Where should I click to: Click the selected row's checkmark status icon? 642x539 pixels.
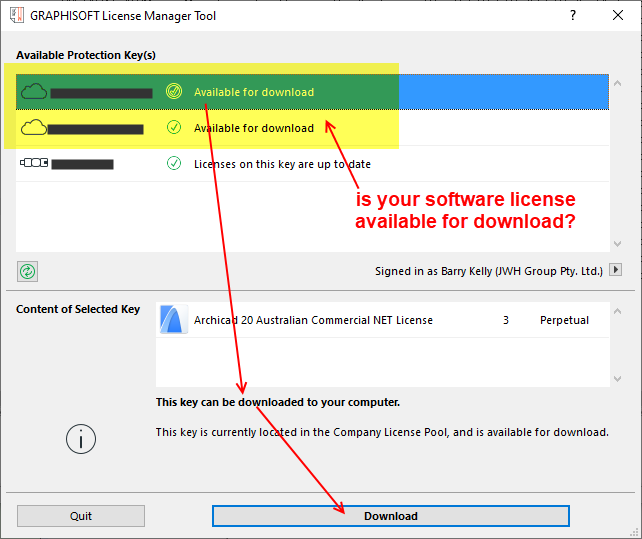pyautogui.click(x=174, y=91)
